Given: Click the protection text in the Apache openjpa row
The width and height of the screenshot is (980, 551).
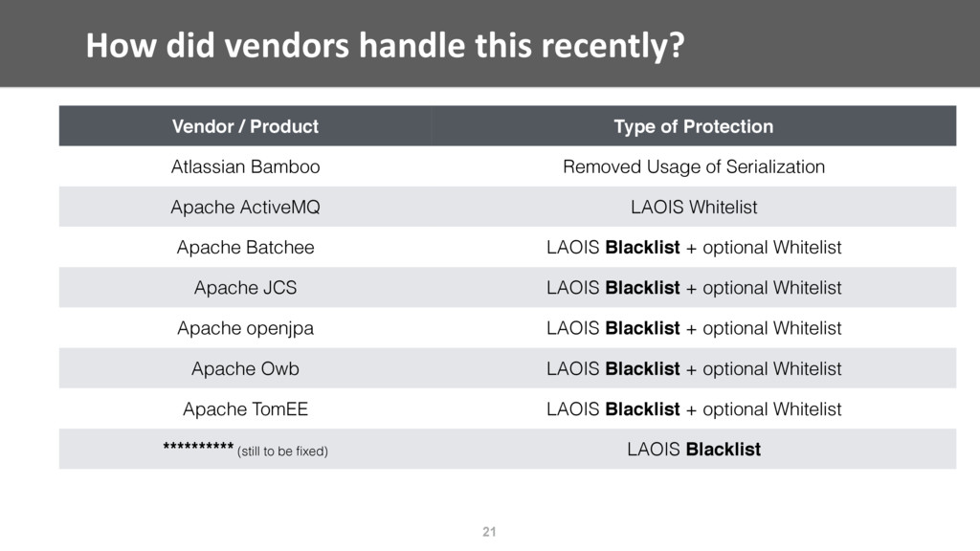Looking at the screenshot, I should point(694,328).
